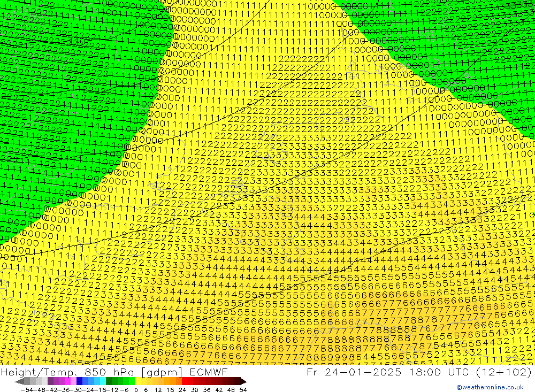
Task: Open the weatheronline.co.uk copyright link
Action: click(x=490, y=387)
